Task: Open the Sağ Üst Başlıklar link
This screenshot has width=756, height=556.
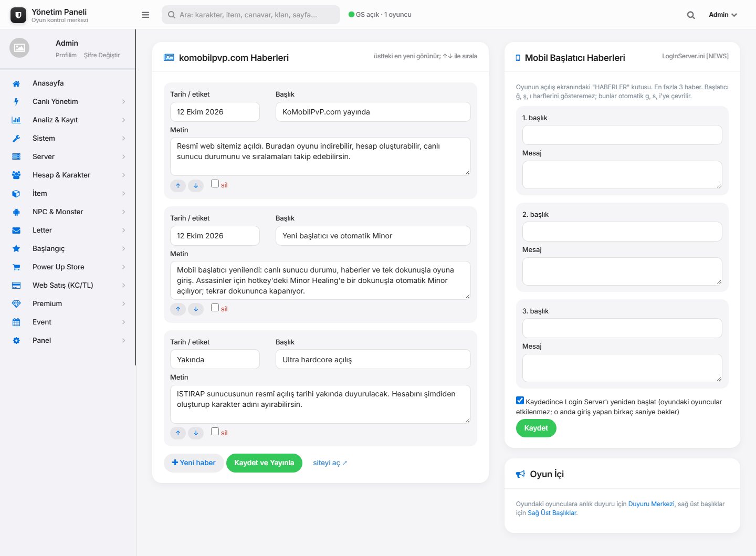Action: tap(552, 513)
